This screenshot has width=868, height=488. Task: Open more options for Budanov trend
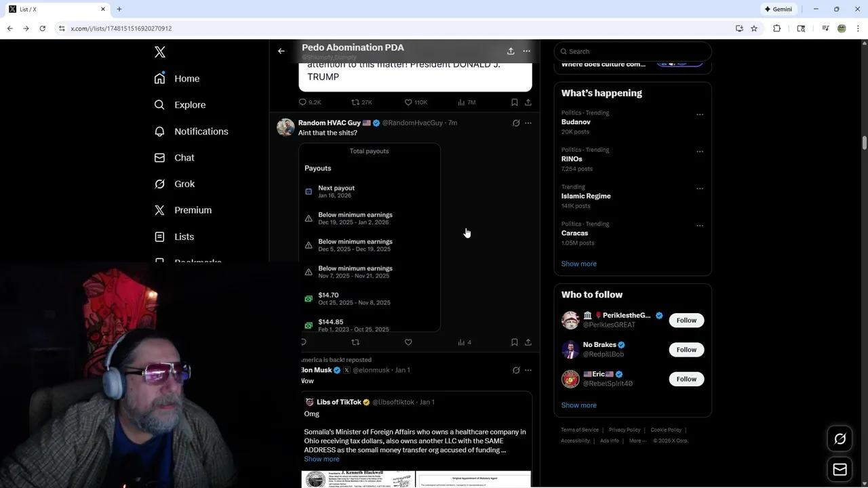pos(700,115)
